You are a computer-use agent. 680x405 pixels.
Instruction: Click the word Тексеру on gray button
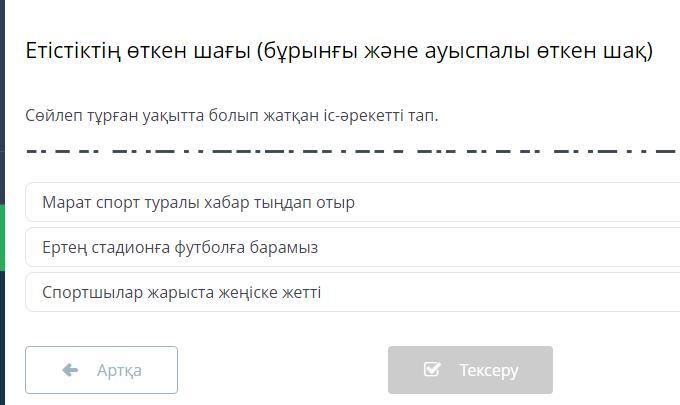(488, 370)
